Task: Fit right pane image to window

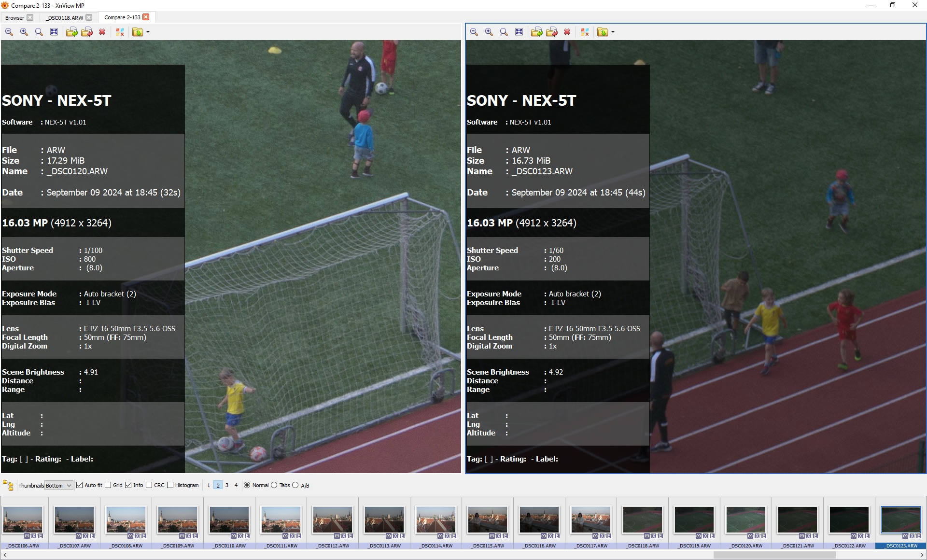Action: point(519,32)
